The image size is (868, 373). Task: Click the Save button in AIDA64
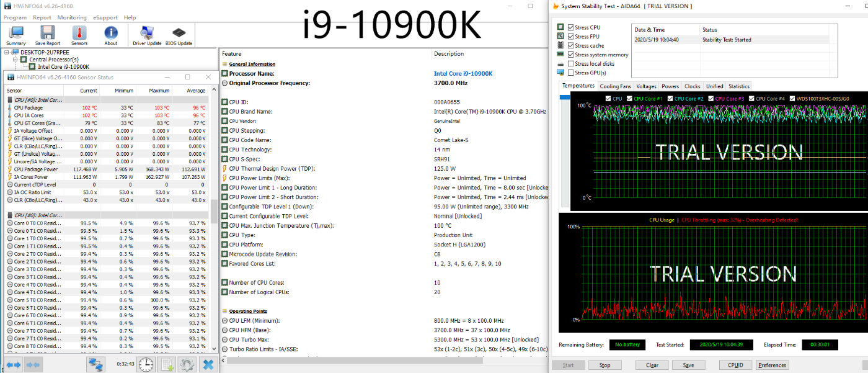[x=688, y=365]
